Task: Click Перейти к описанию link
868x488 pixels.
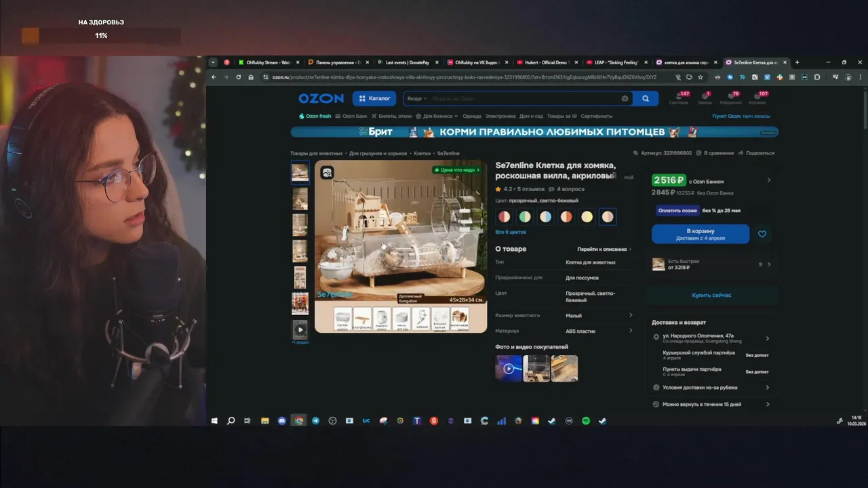Action: pos(604,249)
